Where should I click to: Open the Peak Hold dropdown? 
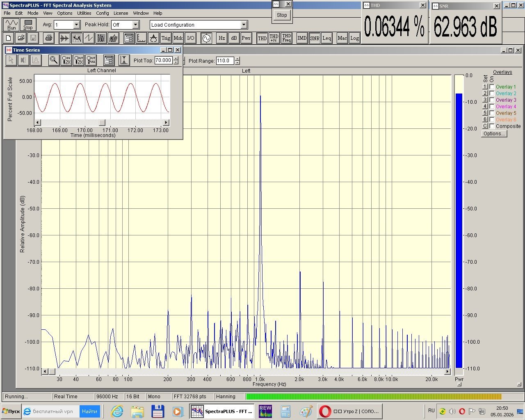pos(136,25)
